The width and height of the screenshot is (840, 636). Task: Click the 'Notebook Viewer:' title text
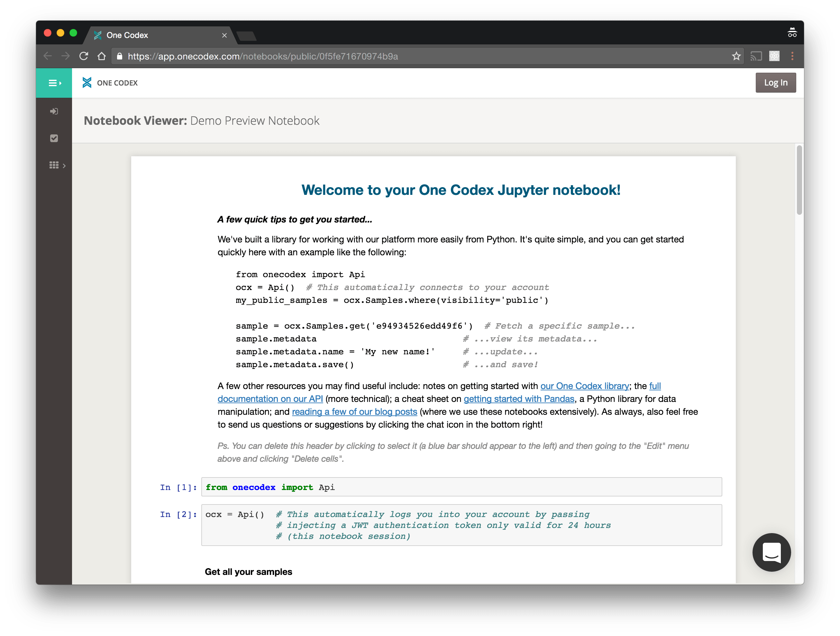pyautogui.click(x=136, y=120)
